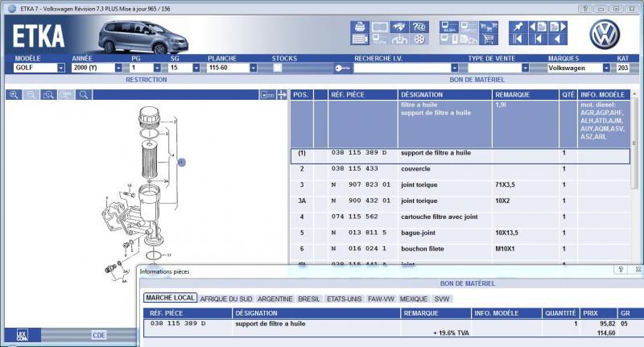Click Bon de Matériel in Informations pièces
The image size is (644, 347).
pos(468,283)
